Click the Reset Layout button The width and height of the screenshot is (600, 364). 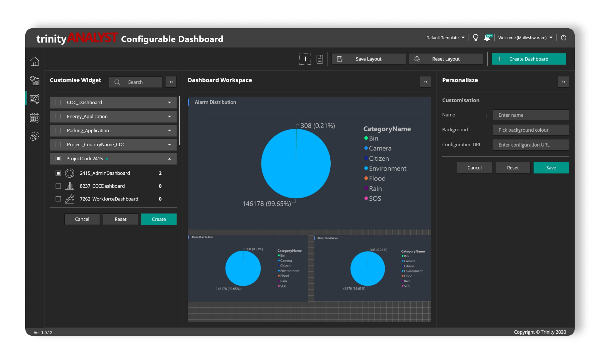pyautogui.click(x=446, y=59)
